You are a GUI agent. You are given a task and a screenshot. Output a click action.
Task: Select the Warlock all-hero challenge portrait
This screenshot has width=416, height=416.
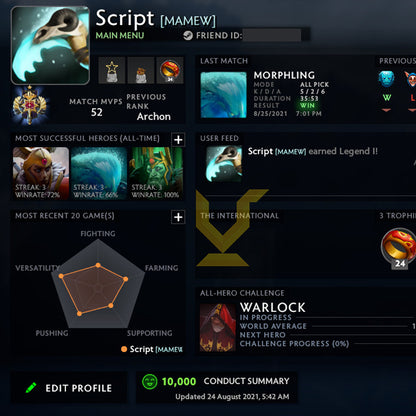point(218,327)
